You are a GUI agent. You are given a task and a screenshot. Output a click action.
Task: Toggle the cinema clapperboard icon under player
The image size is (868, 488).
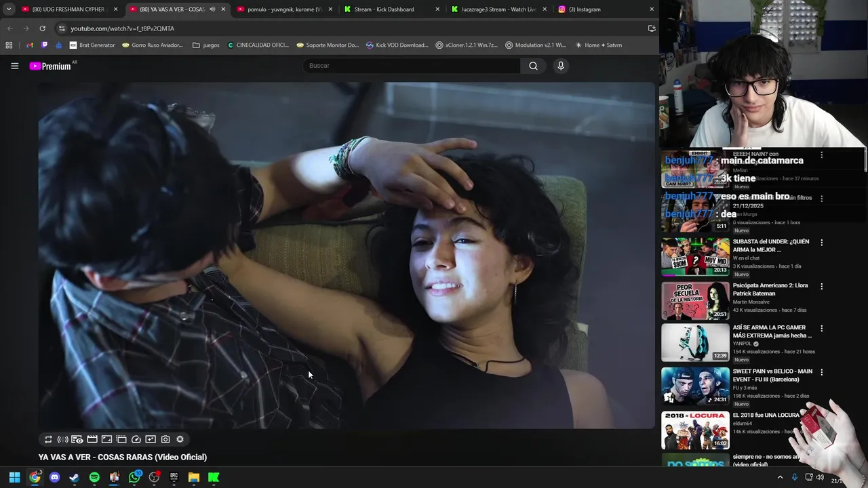(x=92, y=439)
